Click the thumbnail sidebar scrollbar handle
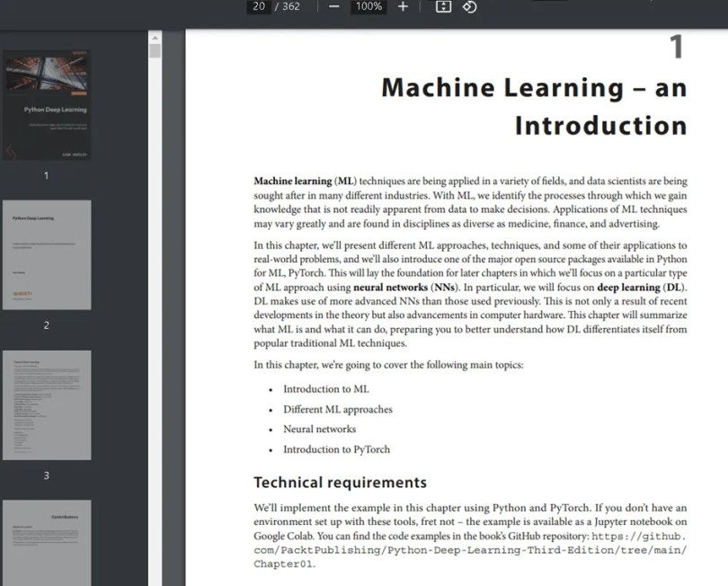 (155, 51)
